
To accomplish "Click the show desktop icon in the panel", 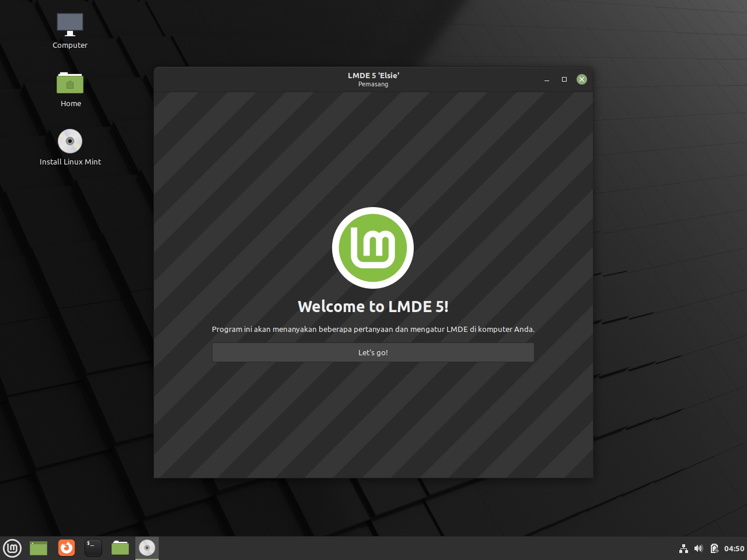I will pyautogui.click(x=39, y=548).
